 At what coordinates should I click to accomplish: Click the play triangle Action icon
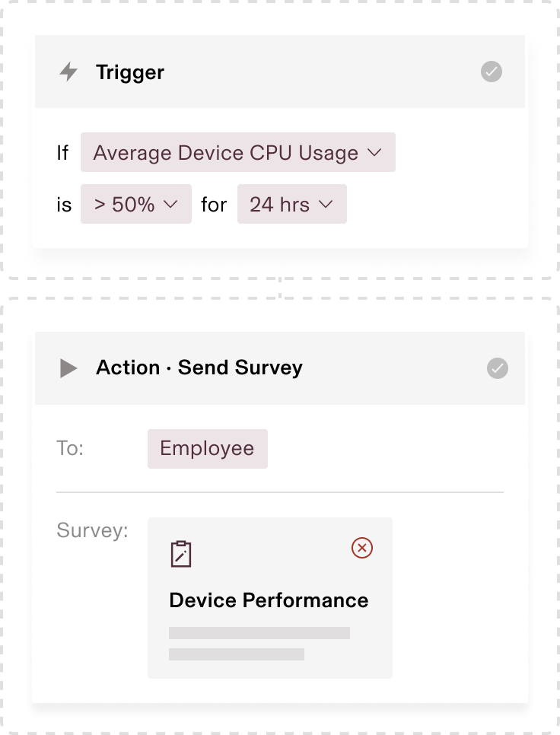coord(68,368)
